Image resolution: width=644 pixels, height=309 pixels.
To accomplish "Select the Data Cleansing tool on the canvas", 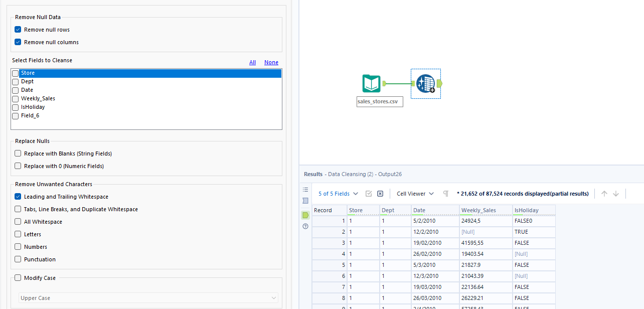I will coord(425,83).
